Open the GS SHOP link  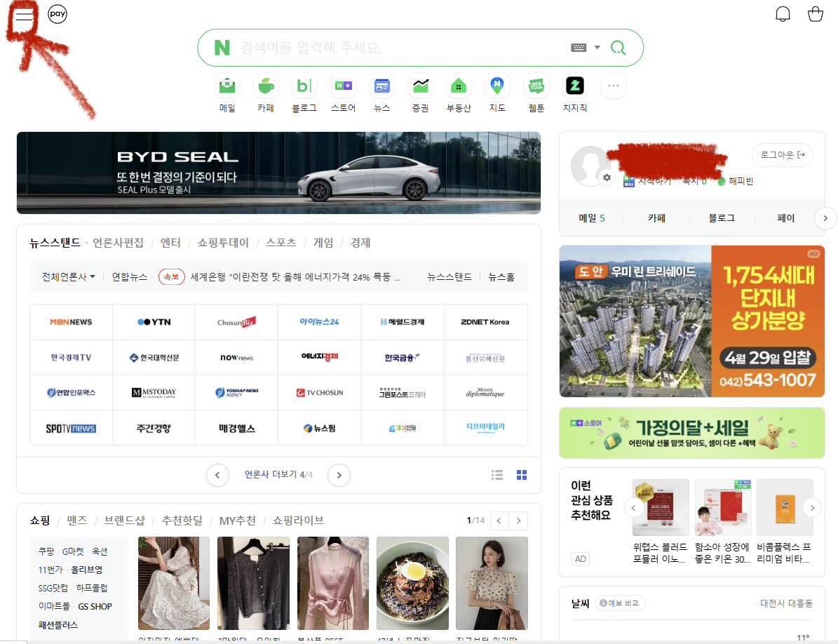(95, 606)
